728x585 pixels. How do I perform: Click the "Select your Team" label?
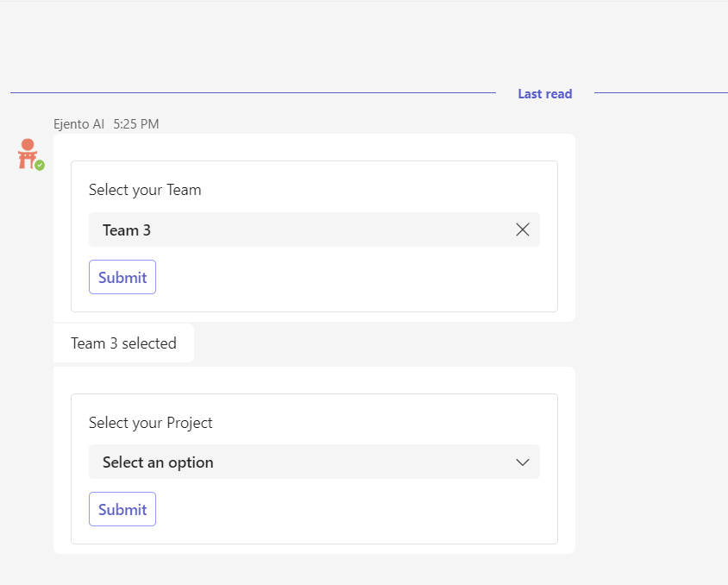[145, 190]
